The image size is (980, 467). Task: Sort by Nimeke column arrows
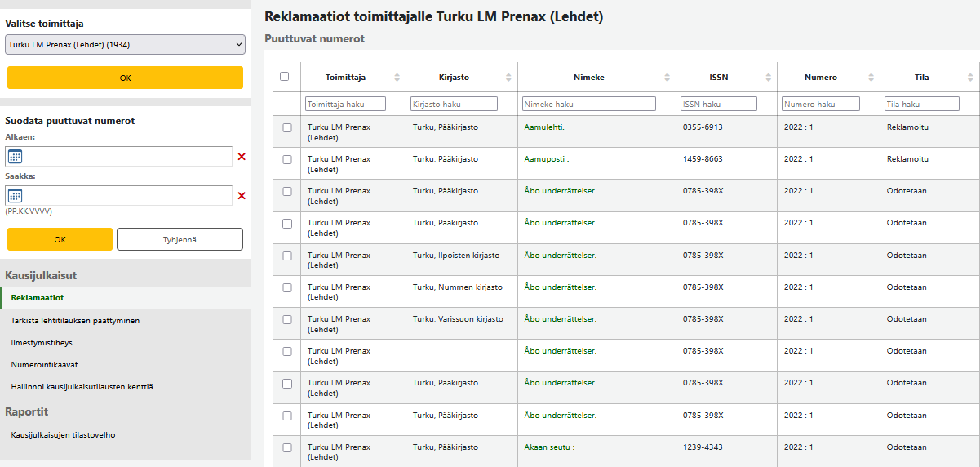[667, 78]
